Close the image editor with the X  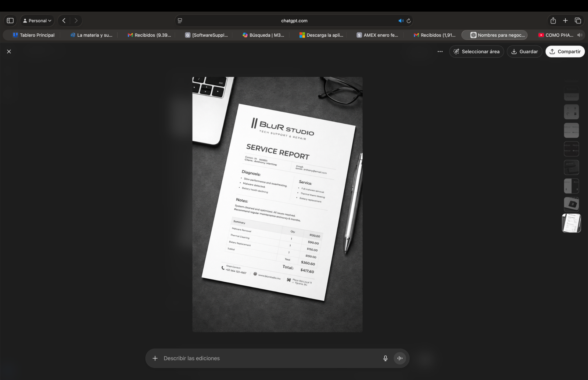[9, 51]
